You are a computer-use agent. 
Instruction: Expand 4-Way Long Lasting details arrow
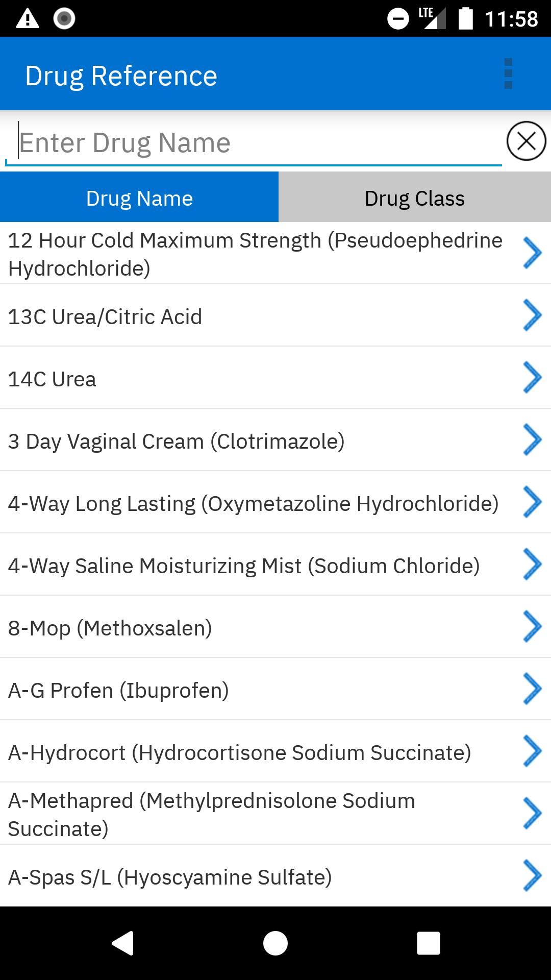point(532,502)
